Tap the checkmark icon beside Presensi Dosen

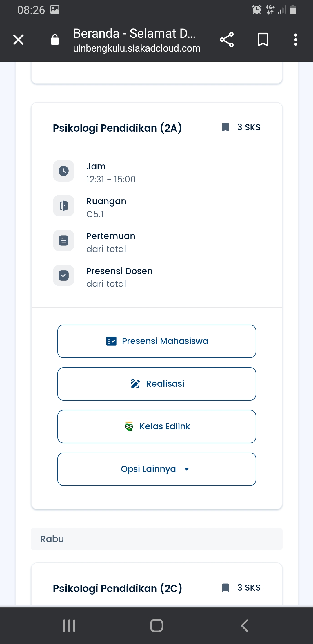63,275
